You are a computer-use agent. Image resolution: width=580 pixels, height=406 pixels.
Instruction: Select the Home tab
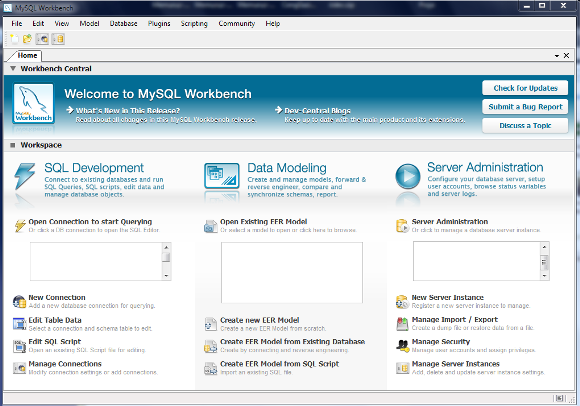tap(27, 55)
